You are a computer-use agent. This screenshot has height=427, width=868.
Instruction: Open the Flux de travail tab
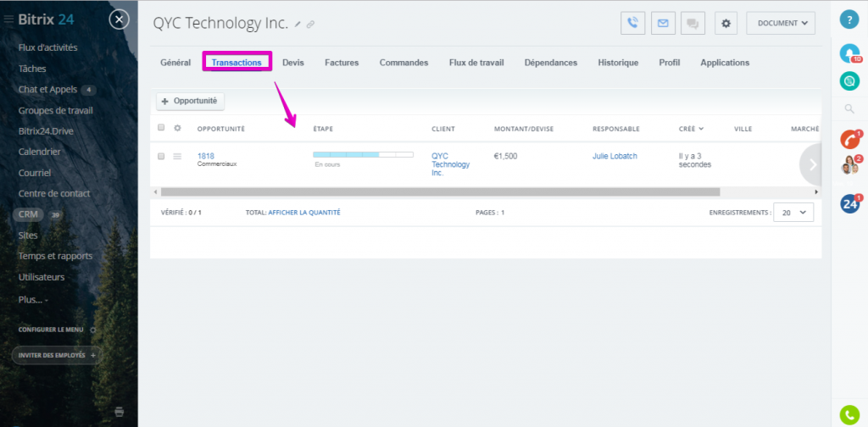click(476, 63)
